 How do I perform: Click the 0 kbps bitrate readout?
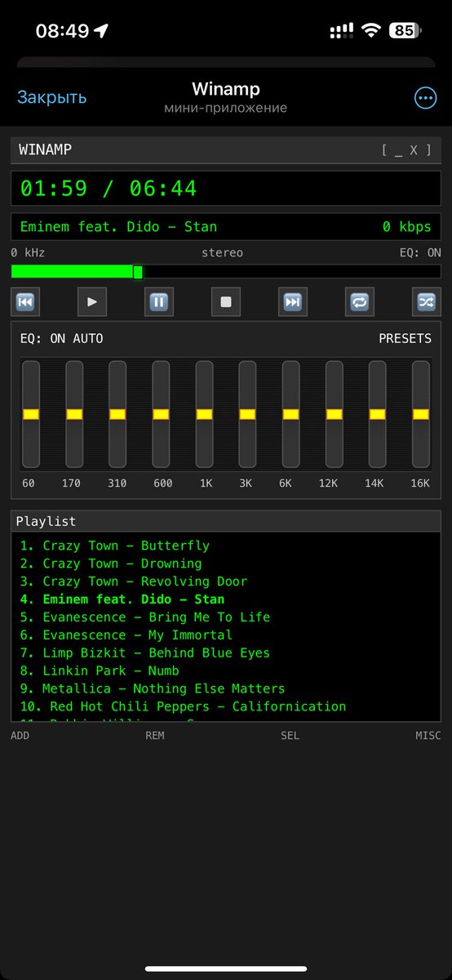click(407, 227)
